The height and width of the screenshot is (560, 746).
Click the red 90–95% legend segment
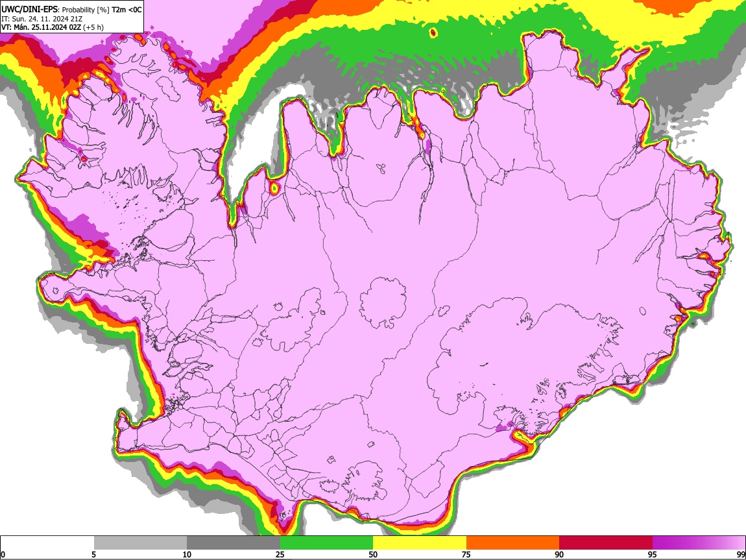coord(606,542)
